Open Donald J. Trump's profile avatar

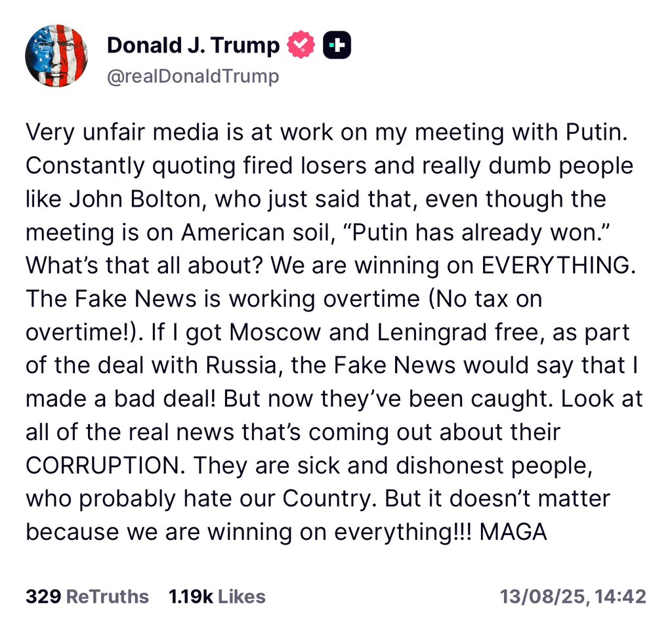[x=56, y=56]
